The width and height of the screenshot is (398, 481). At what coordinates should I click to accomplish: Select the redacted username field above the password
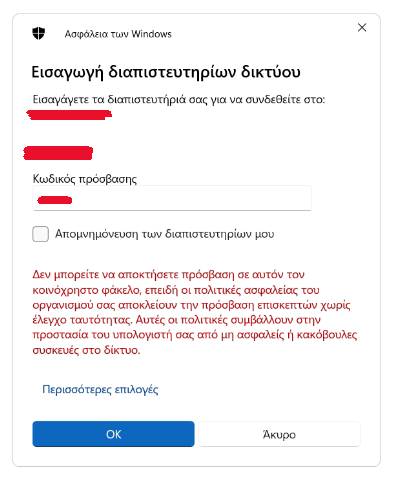[58, 153]
